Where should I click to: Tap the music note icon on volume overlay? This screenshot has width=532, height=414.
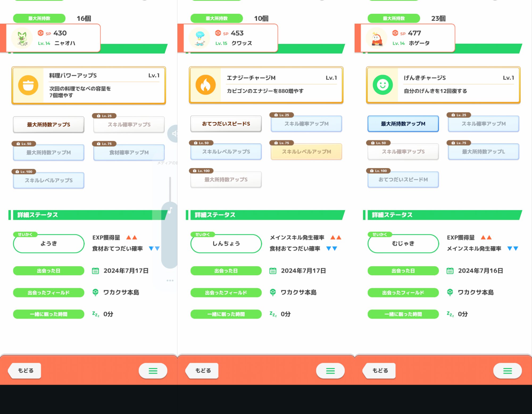coord(170,210)
